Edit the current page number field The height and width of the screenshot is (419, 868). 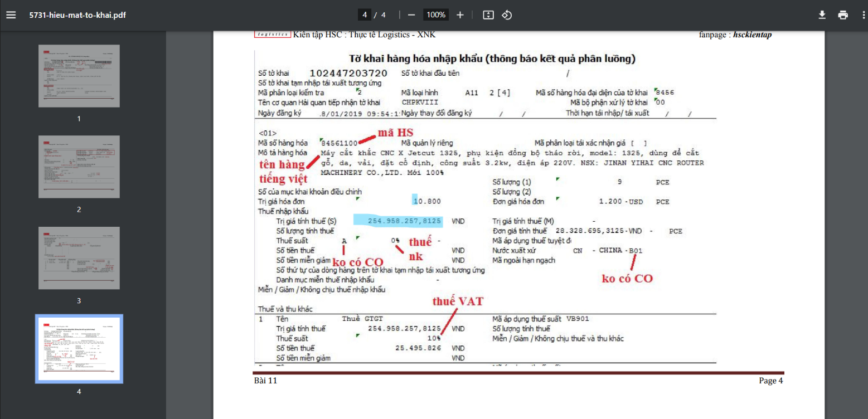pos(365,15)
